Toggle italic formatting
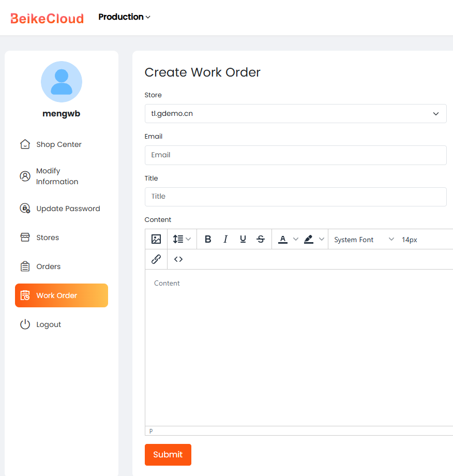Screen dimensions: 453x476 pyautogui.click(x=225, y=239)
